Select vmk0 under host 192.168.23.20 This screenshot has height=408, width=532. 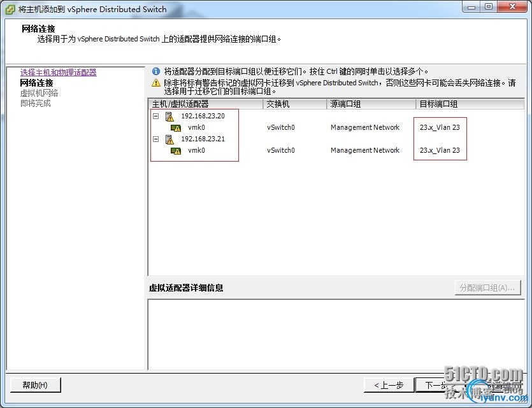click(x=196, y=127)
